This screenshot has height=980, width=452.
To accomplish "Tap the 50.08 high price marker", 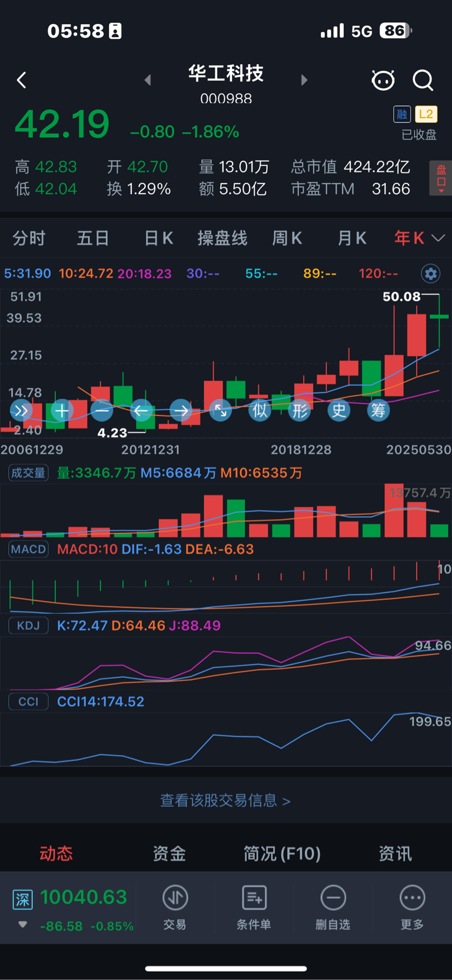I will 402,297.
